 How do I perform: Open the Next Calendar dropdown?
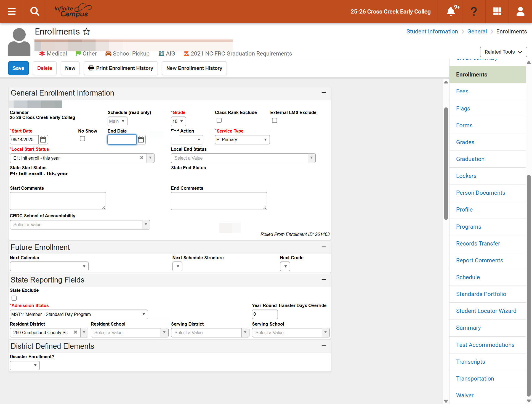(49, 266)
